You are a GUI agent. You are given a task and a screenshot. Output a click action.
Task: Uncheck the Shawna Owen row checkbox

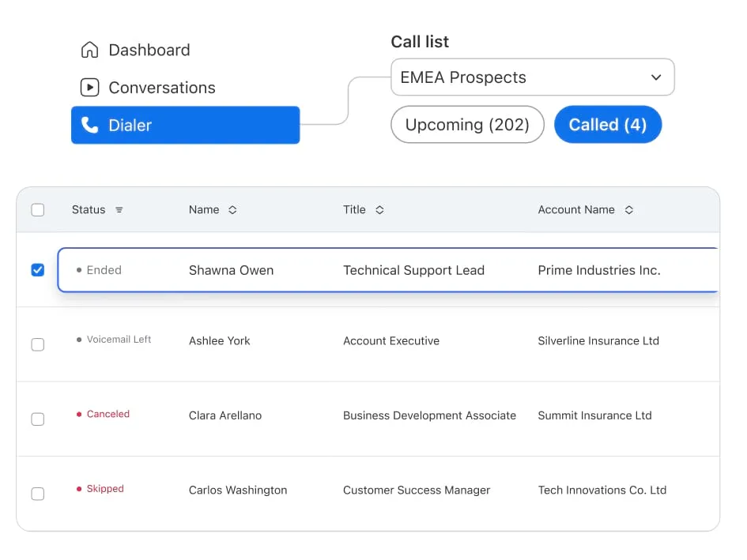[38, 270]
